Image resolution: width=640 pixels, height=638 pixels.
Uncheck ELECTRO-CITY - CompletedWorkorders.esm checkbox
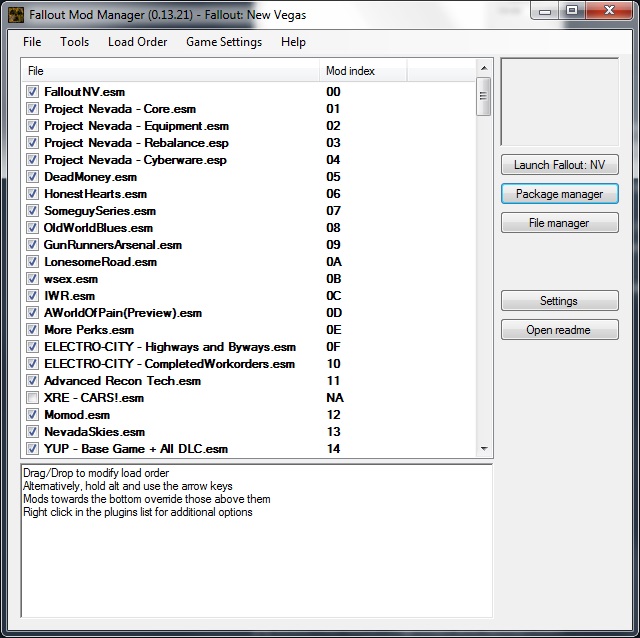32,364
